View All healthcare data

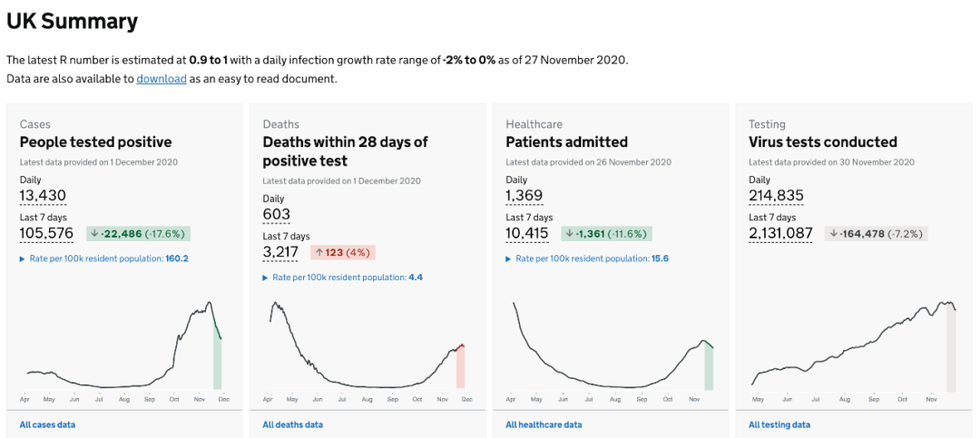544,424
